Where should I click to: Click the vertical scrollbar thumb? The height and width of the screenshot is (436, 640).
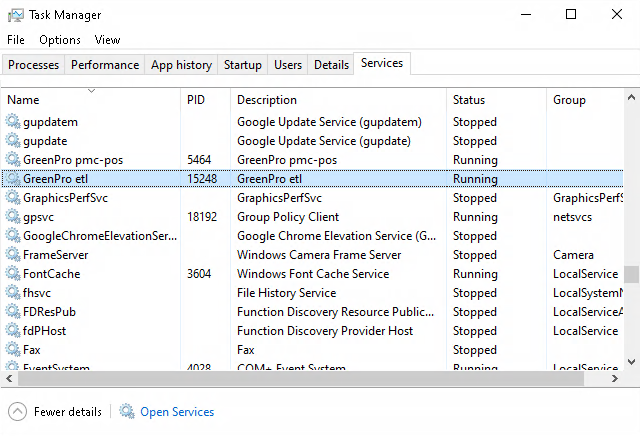pos(632,274)
